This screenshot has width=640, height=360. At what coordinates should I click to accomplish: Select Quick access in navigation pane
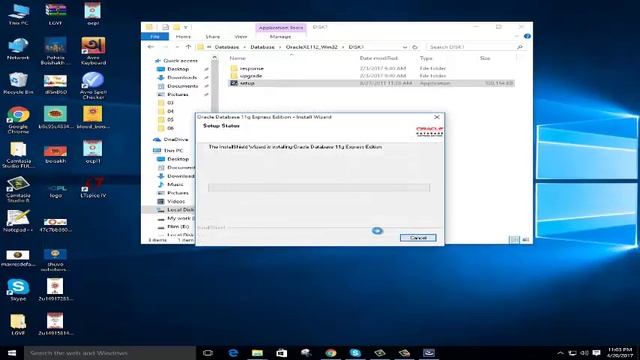click(x=180, y=60)
